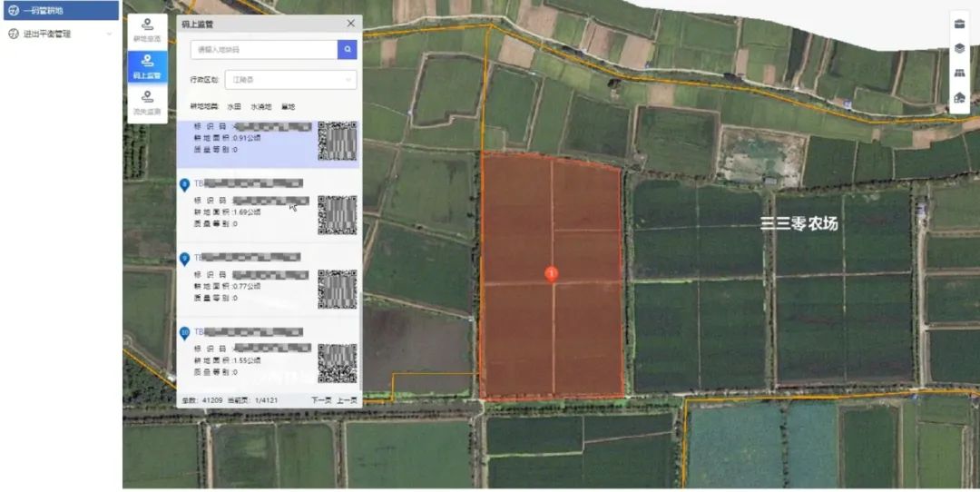Image resolution: width=980 pixels, height=492 pixels.
Task: Click the orange marker 1 on the map
Action: click(x=551, y=273)
